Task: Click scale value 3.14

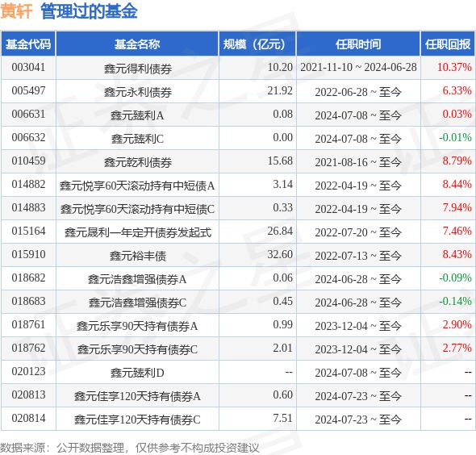Action: point(282,184)
